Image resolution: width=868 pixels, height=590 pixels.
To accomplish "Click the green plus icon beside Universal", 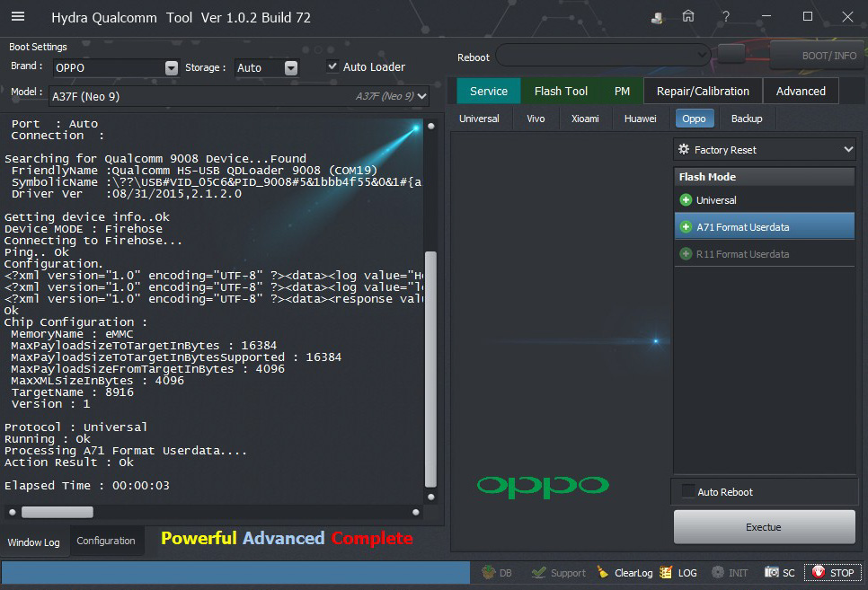I will click(x=686, y=199).
